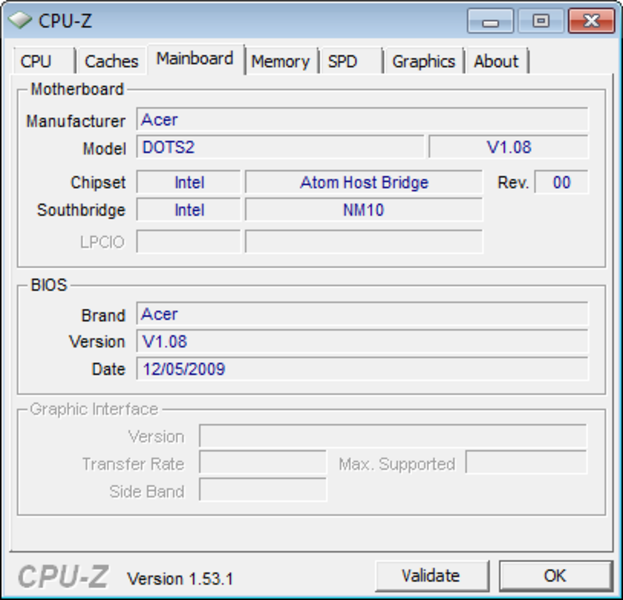This screenshot has height=600, width=623.
Task: Open the Caches tab
Action: [112, 61]
